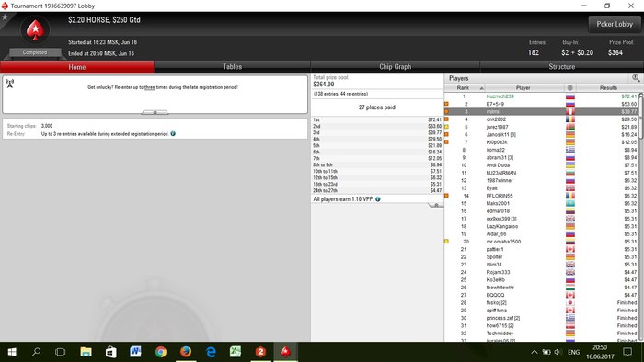Click the Completed status button

tap(35, 52)
